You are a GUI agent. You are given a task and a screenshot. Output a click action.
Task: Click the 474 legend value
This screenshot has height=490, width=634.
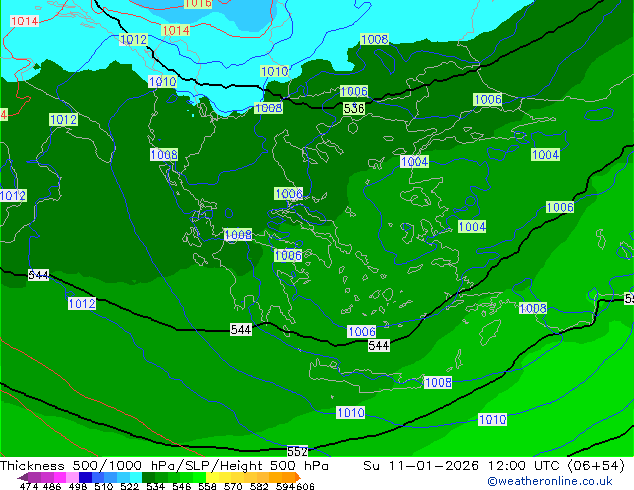(x=29, y=486)
